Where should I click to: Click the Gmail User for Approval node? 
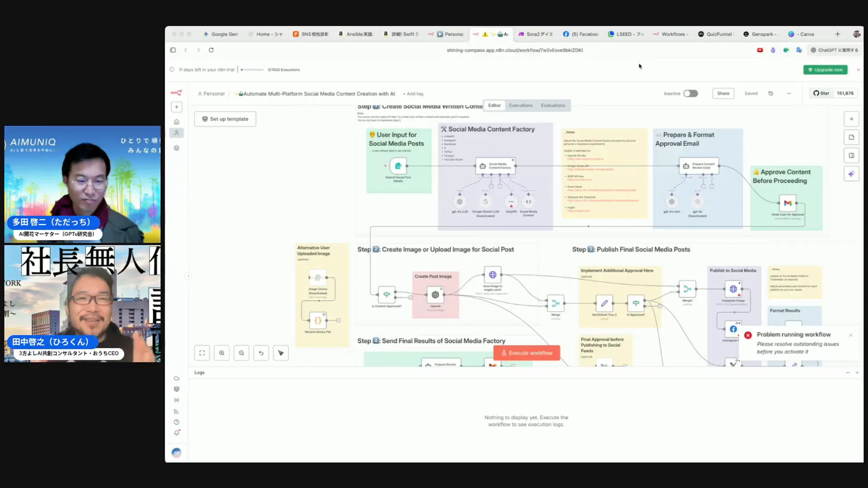pos(788,203)
